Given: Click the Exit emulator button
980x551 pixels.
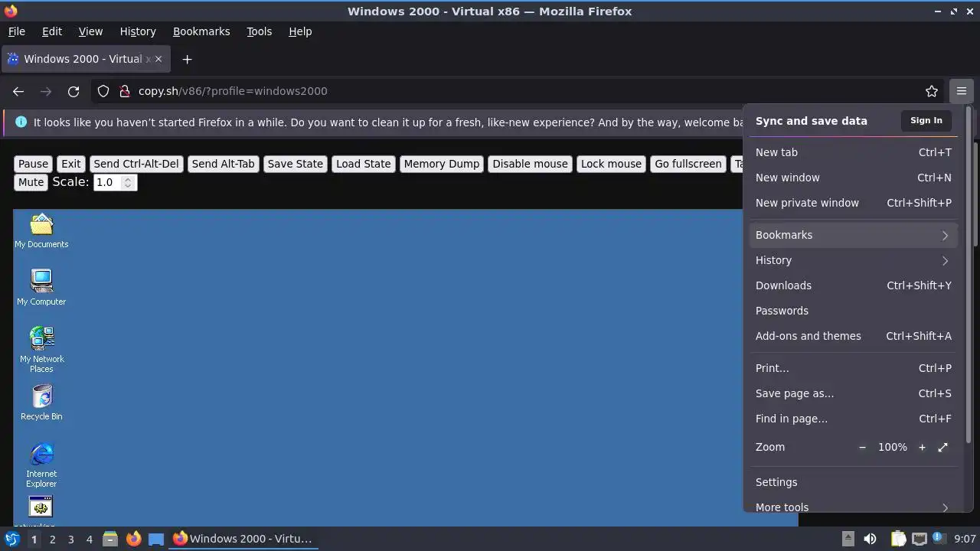Looking at the screenshot, I should (x=71, y=164).
